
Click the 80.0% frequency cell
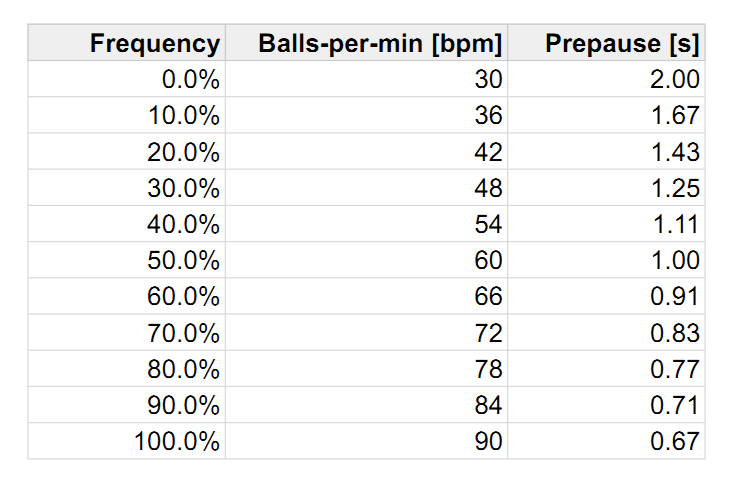[x=127, y=369]
